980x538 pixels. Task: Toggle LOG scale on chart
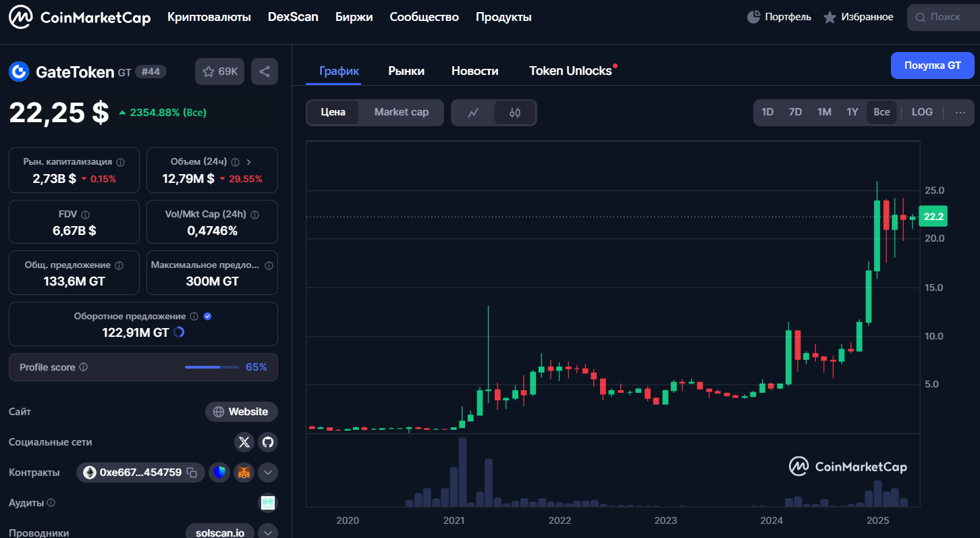pos(922,112)
